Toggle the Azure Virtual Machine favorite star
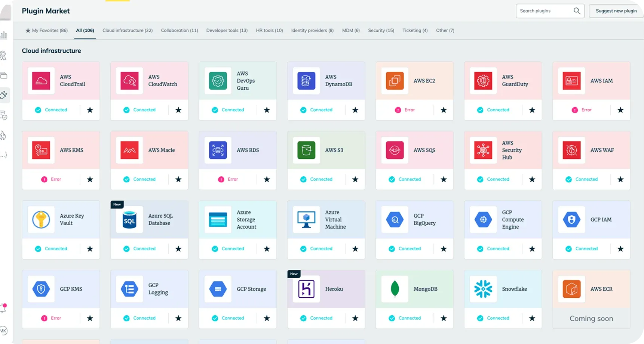 pyautogui.click(x=355, y=249)
